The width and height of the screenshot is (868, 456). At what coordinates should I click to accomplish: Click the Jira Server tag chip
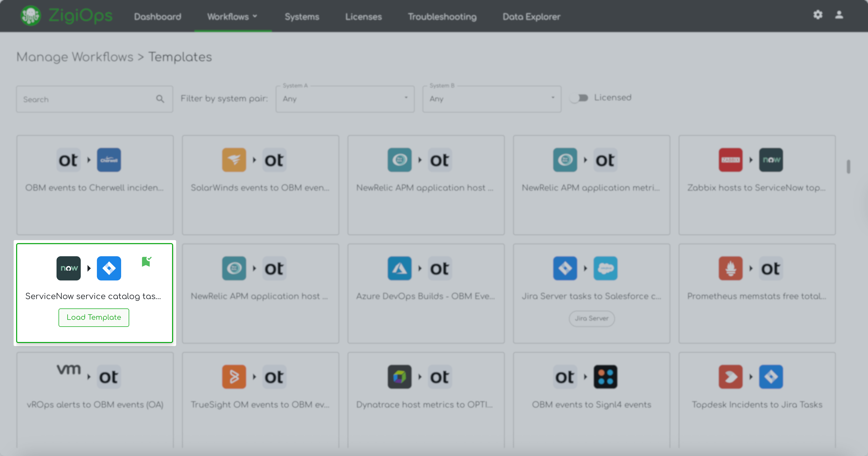coord(591,319)
